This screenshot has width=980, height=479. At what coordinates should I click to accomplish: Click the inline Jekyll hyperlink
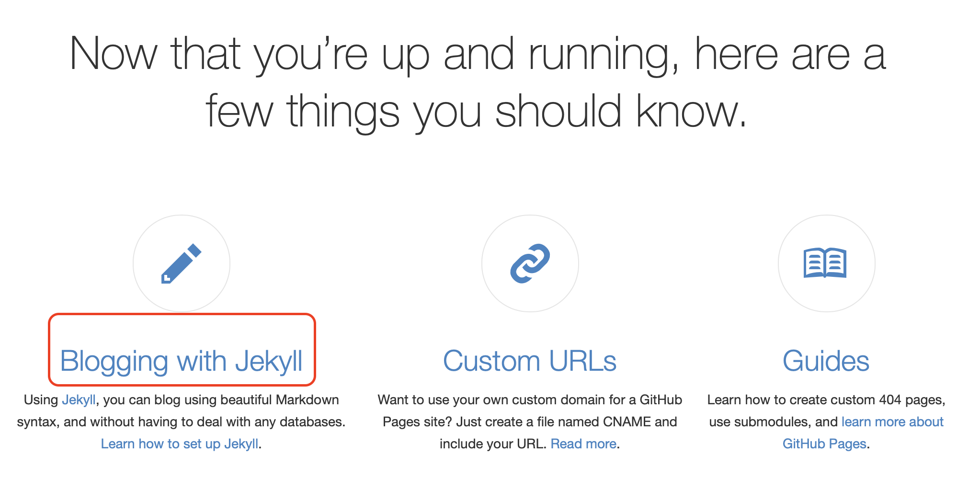80,399
